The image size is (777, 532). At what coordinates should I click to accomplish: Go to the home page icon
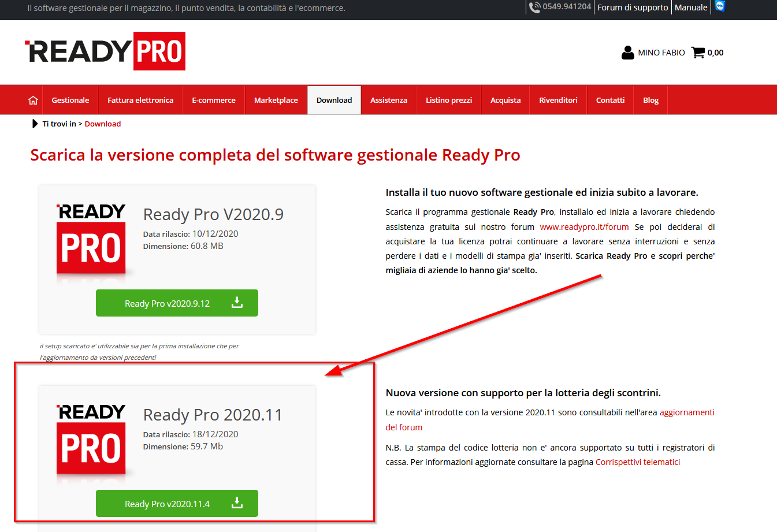coord(33,101)
